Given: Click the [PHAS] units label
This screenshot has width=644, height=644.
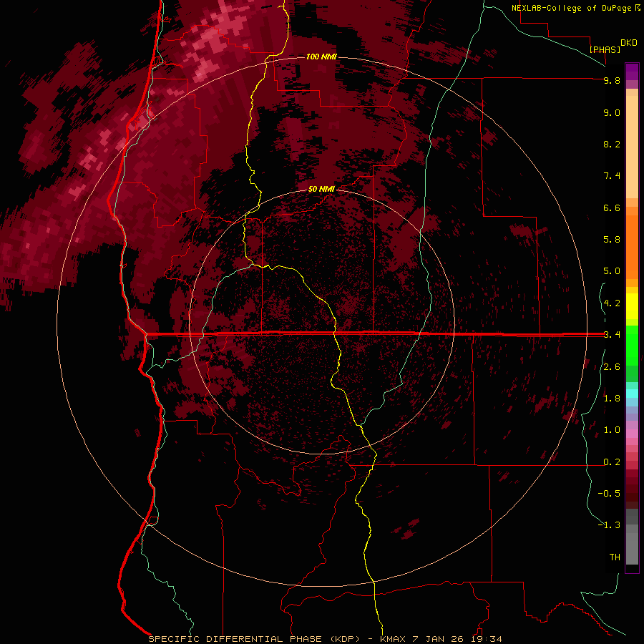Looking at the screenshot, I should click(605, 50).
